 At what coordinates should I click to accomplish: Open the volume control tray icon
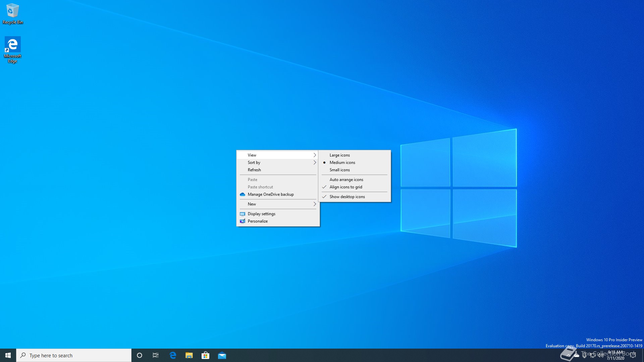pos(601,355)
